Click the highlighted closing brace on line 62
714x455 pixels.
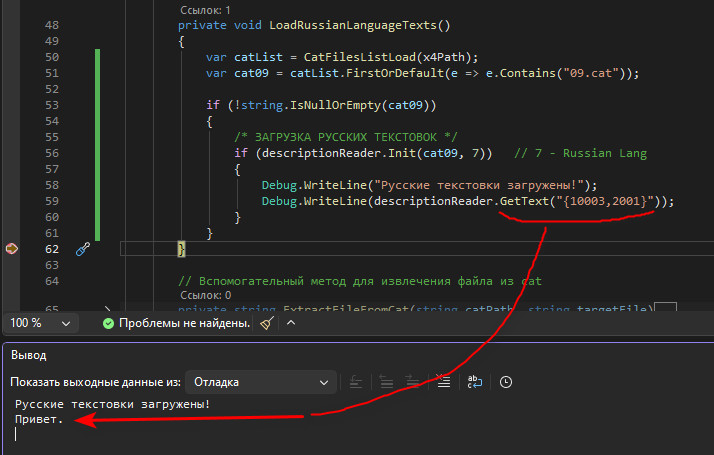click(x=181, y=249)
